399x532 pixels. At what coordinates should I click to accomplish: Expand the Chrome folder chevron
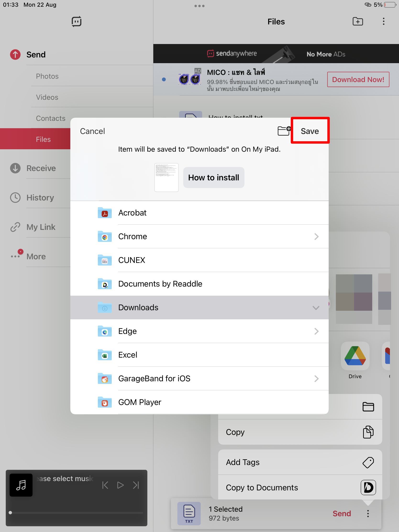point(317,236)
